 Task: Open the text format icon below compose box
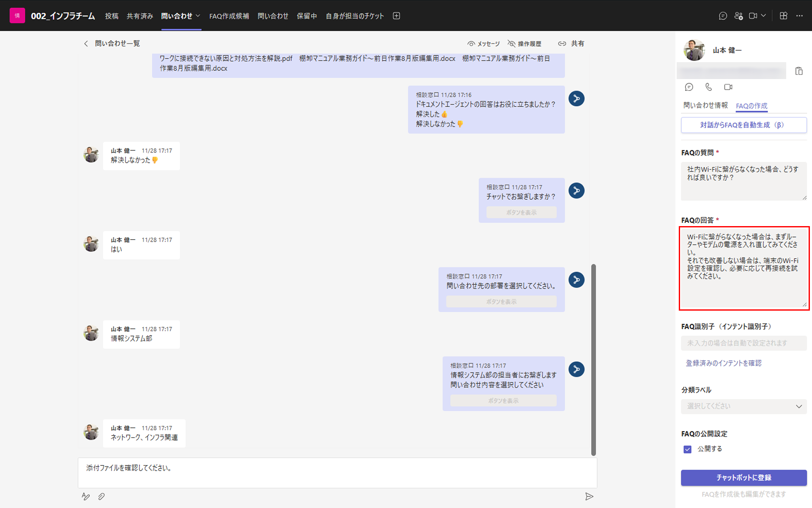pyautogui.click(x=86, y=497)
